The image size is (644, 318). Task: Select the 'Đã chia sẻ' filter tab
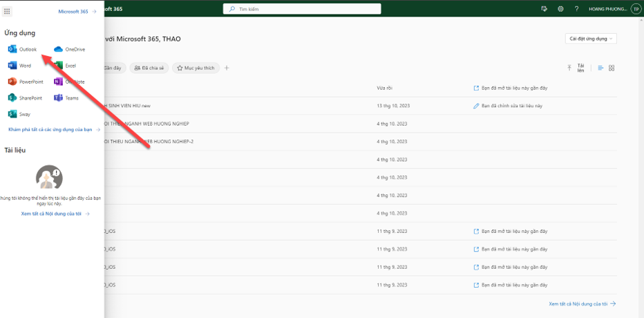(x=149, y=68)
